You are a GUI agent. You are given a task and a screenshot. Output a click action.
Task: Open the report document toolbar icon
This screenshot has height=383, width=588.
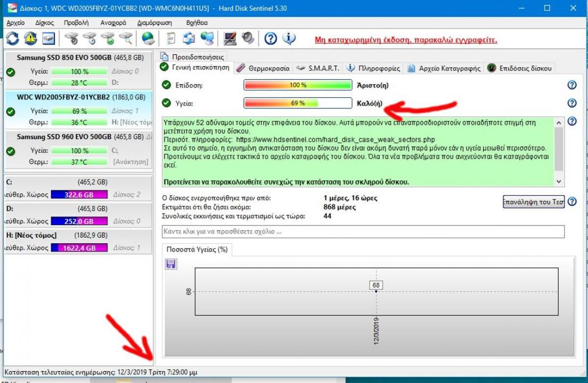pyautogui.click(x=170, y=38)
